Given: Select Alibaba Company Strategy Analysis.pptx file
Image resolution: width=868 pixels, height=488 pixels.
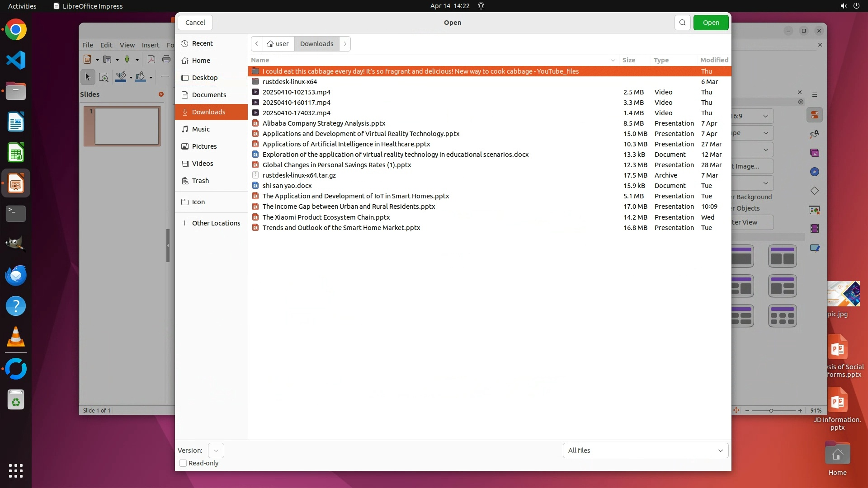Looking at the screenshot, I should point(324,123).
